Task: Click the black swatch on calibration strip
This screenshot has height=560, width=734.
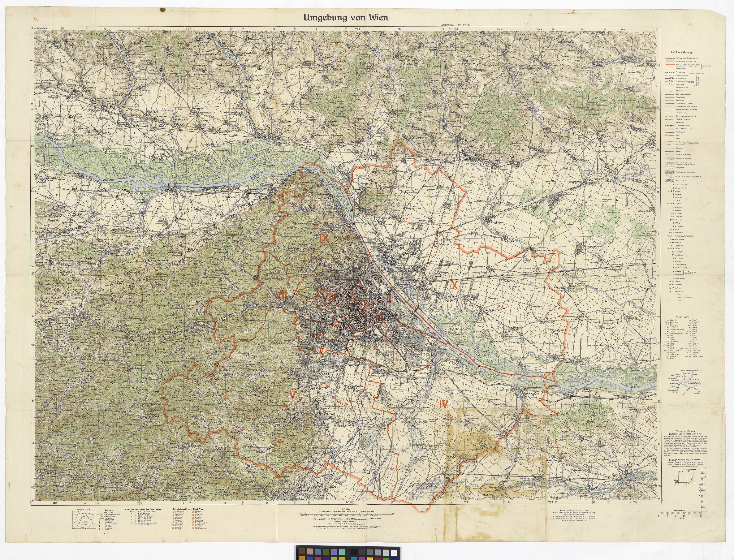Action: [354, 552]
